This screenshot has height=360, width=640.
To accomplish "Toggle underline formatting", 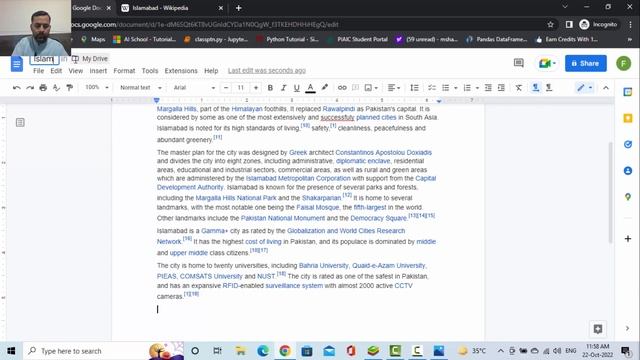I will [x=297, y=88].
